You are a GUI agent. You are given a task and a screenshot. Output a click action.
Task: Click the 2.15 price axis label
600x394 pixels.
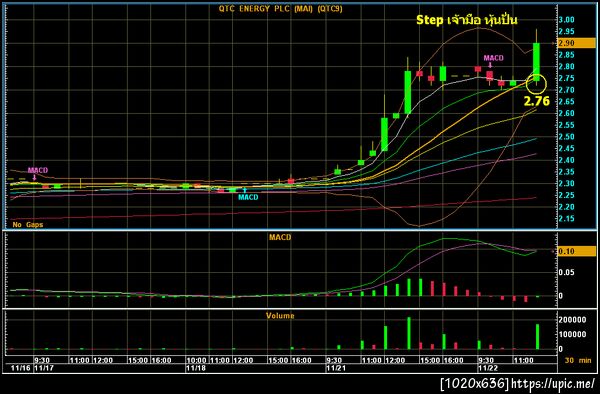566,219
